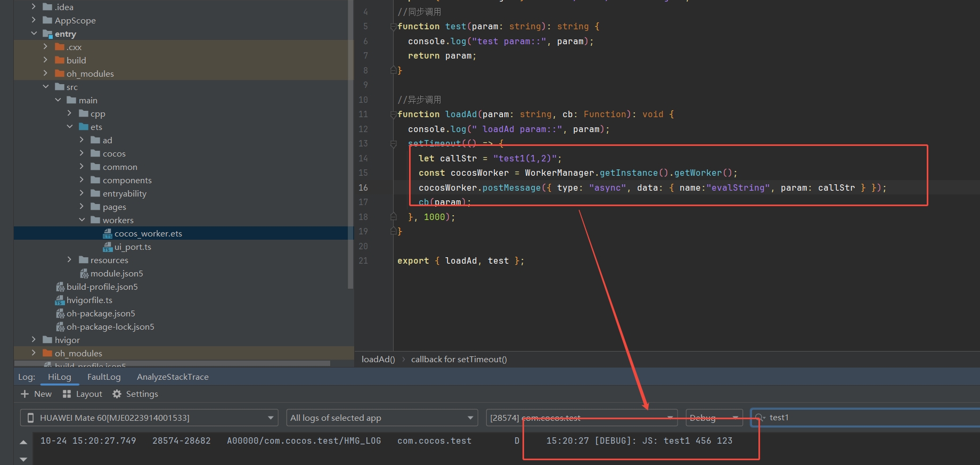
Task: Switch to the HiLog tab
Action: [60, 377]
